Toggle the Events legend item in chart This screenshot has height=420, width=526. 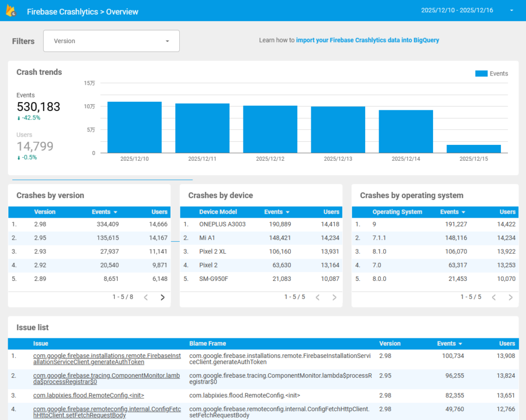tap(492, 73)
